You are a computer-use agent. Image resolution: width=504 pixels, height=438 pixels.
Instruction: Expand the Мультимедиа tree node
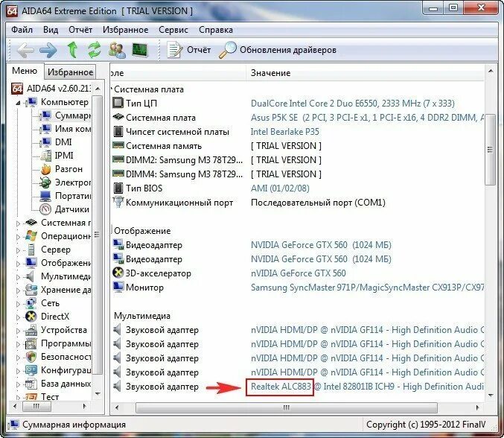click(x=18, y=277)
